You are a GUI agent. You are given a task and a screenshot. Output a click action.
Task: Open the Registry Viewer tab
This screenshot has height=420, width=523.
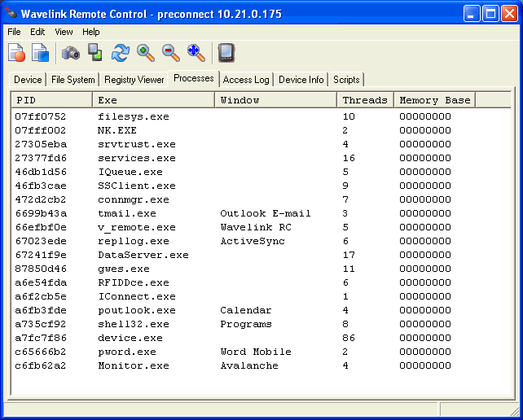134,80
